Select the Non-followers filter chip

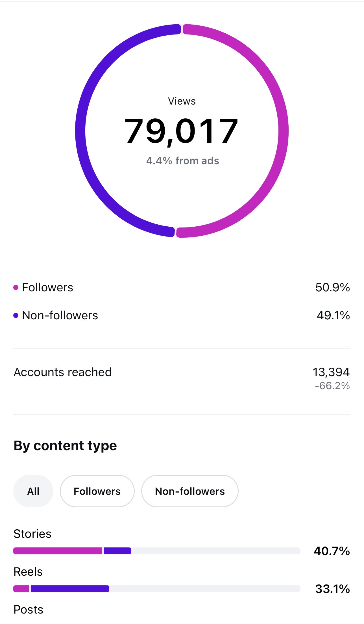tap(190, 491)
